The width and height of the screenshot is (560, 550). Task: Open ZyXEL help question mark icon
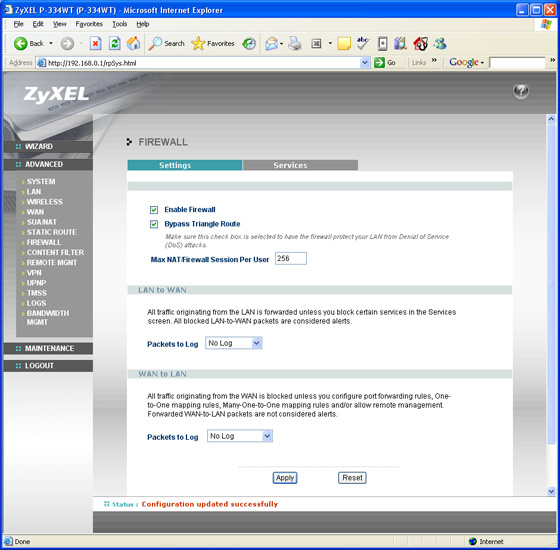tap(521, 91)
